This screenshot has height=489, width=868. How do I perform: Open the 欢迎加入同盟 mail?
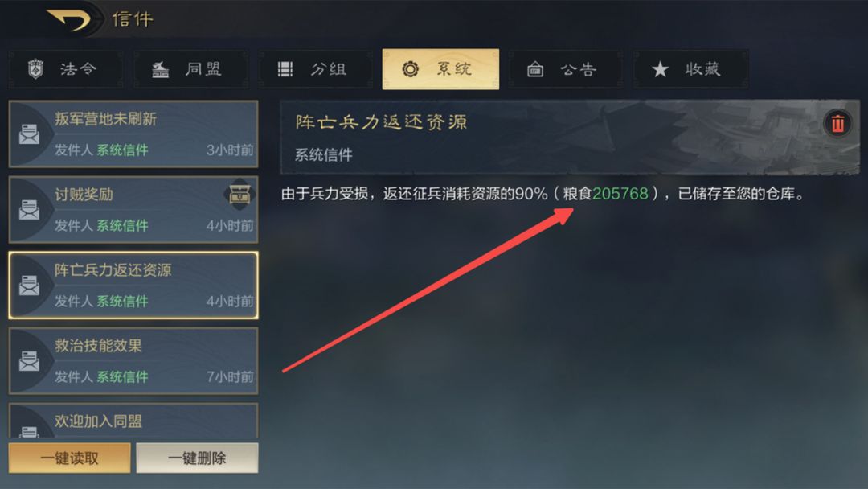[133, 421]
